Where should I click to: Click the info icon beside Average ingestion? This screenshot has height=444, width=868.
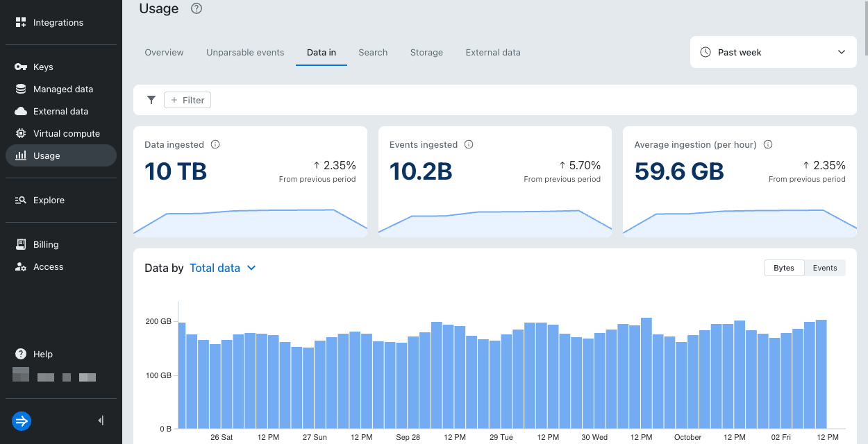pyautogui.click(x=768, y=144)
